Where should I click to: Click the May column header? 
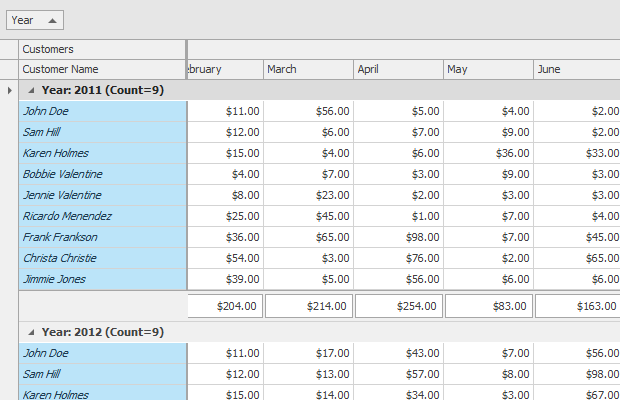488,69
